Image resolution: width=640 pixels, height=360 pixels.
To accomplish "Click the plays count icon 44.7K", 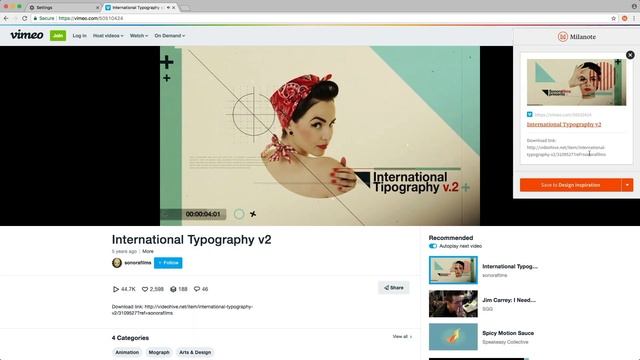I will pyautogui.click(x=116, y=289).
